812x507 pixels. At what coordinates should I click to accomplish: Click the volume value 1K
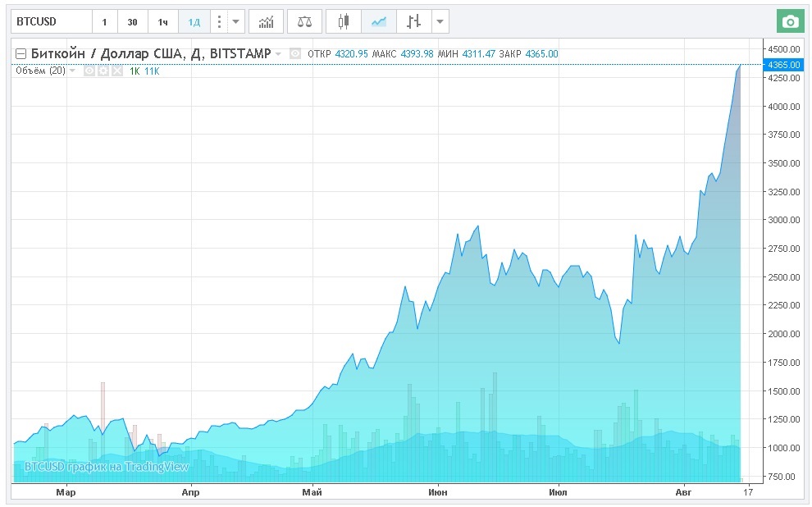[x=135, y=71]
